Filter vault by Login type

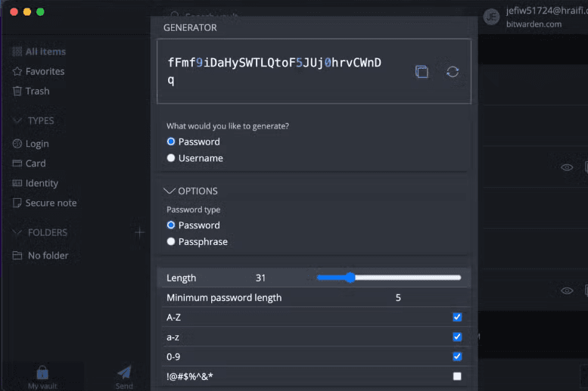(x=31, y=144)
